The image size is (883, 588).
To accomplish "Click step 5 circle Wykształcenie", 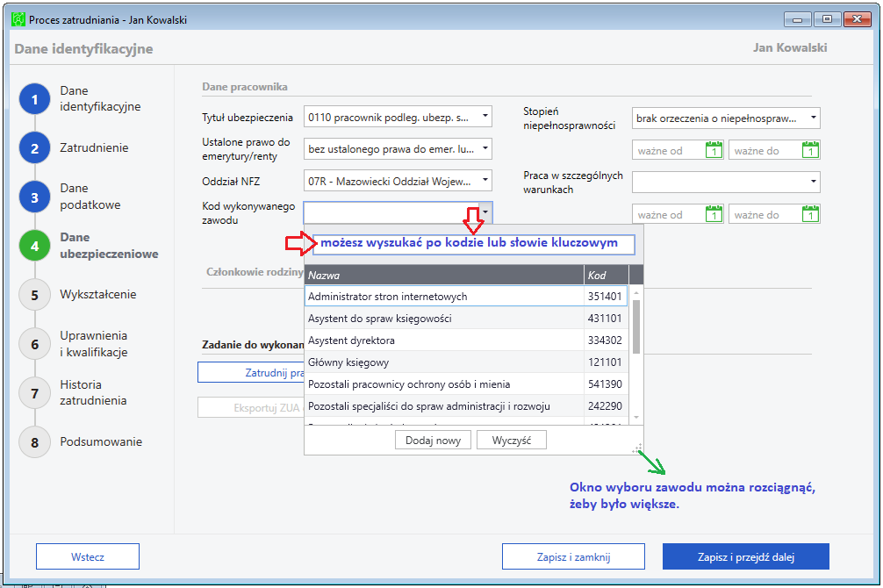I will click(35, 295).
